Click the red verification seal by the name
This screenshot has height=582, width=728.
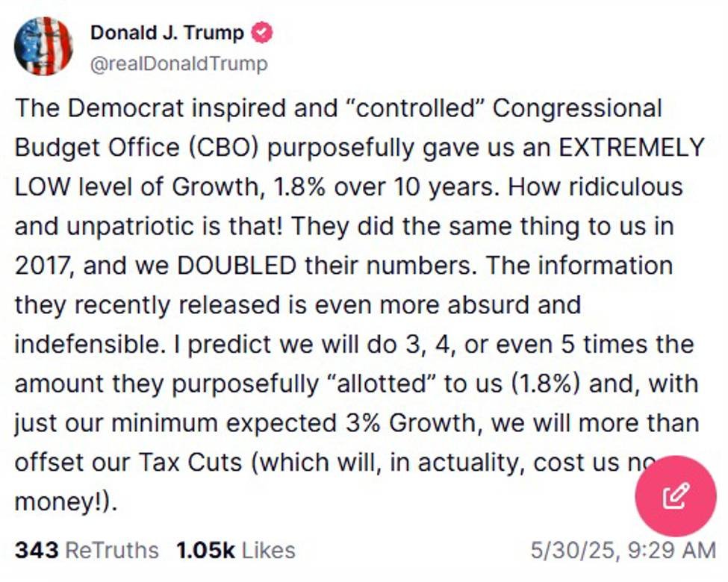pos(261,31)
